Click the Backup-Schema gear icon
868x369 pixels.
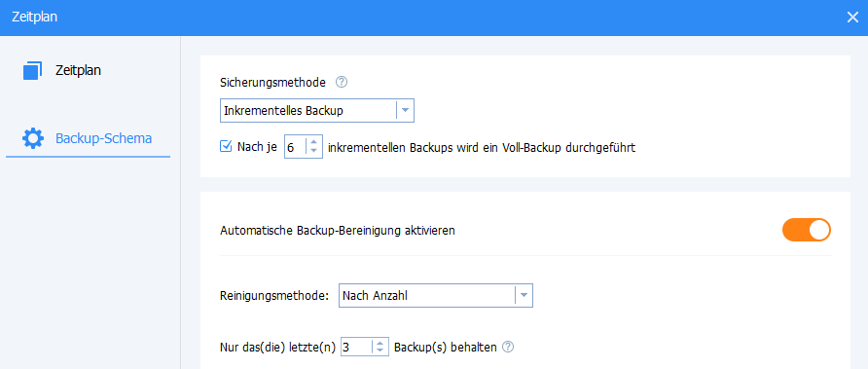click(x=33, y=138)
